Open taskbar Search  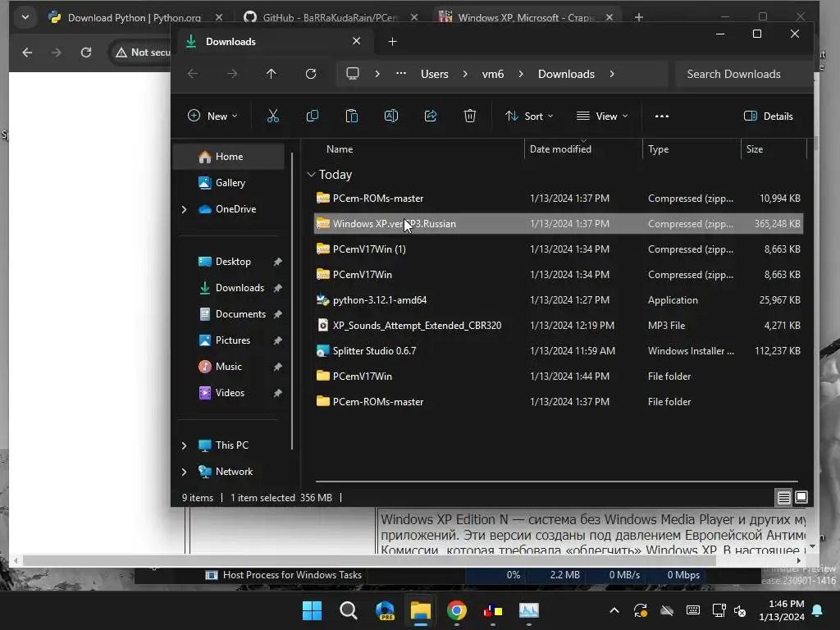[348, 610]
